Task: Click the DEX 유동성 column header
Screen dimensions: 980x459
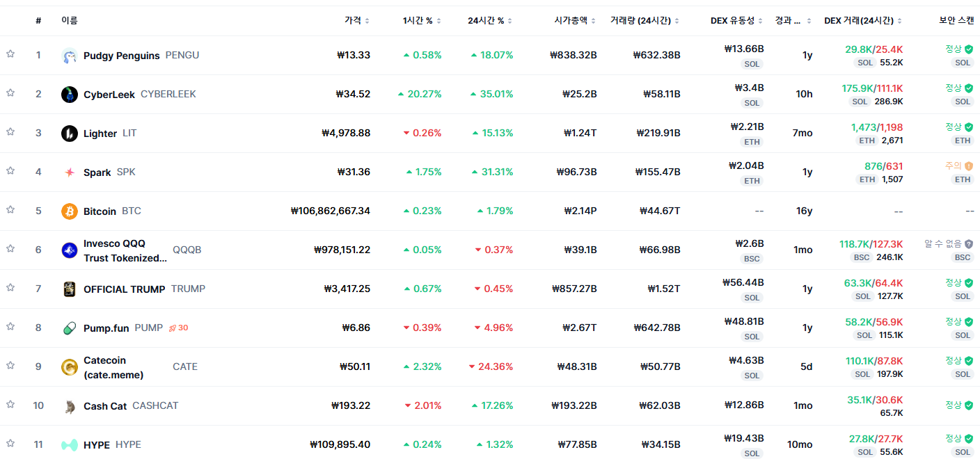Action: click(x=737, y=21)
